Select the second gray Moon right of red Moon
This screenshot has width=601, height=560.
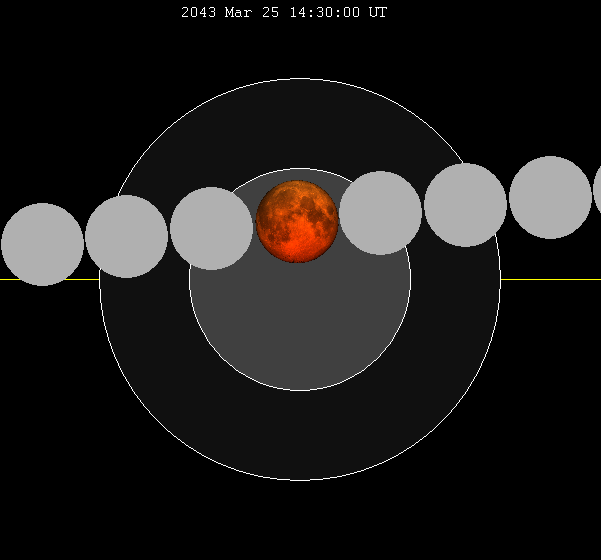tap(465, 205)
